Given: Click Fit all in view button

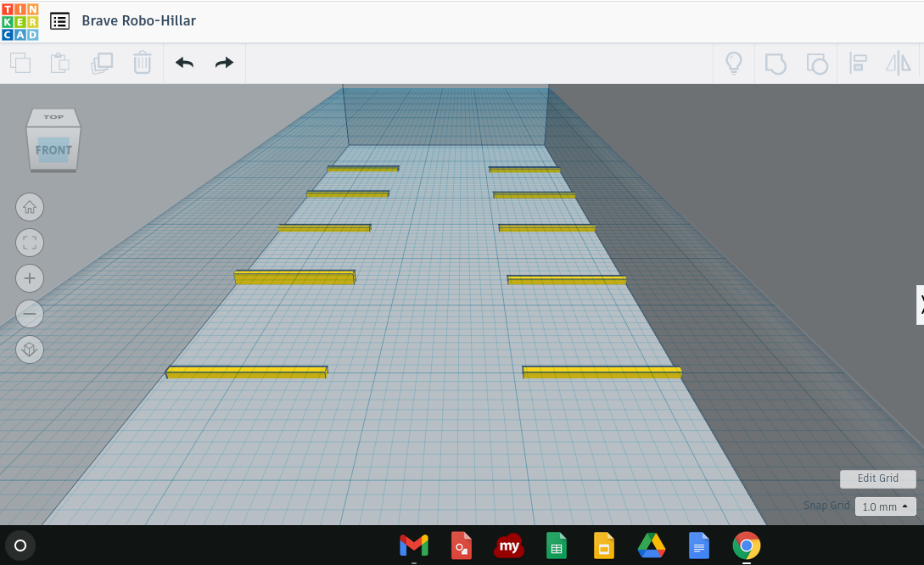Looking at the screenshot, I should pos(30,243).
